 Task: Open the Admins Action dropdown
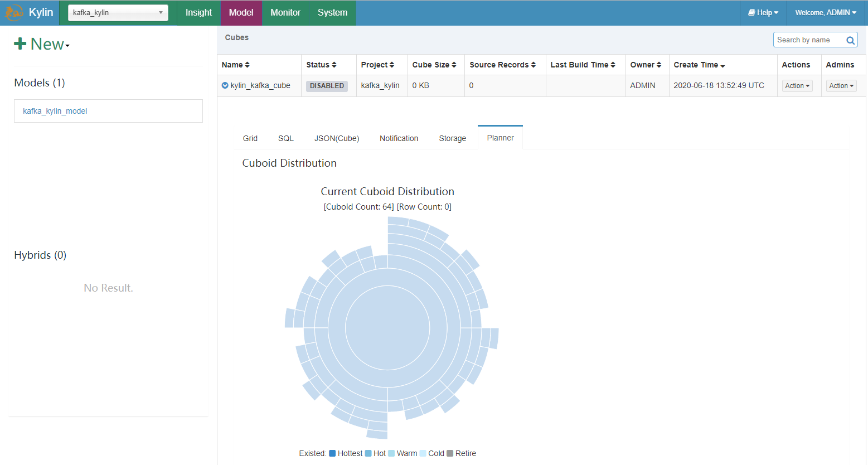(x=841, y=86)
